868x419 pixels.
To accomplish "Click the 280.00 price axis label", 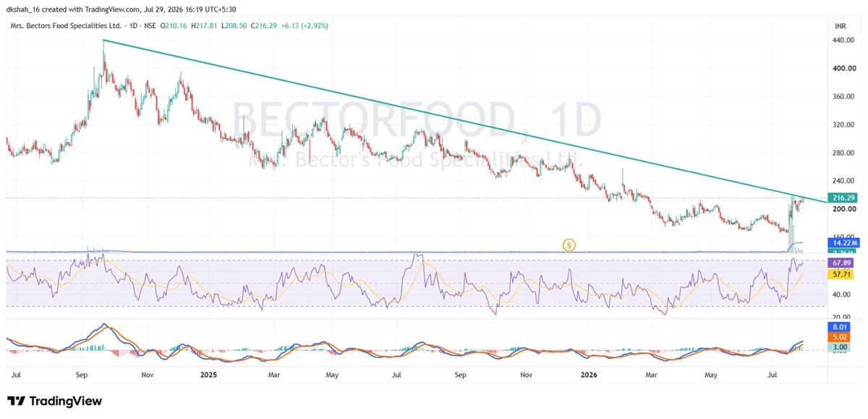I will tap(843, 153).
